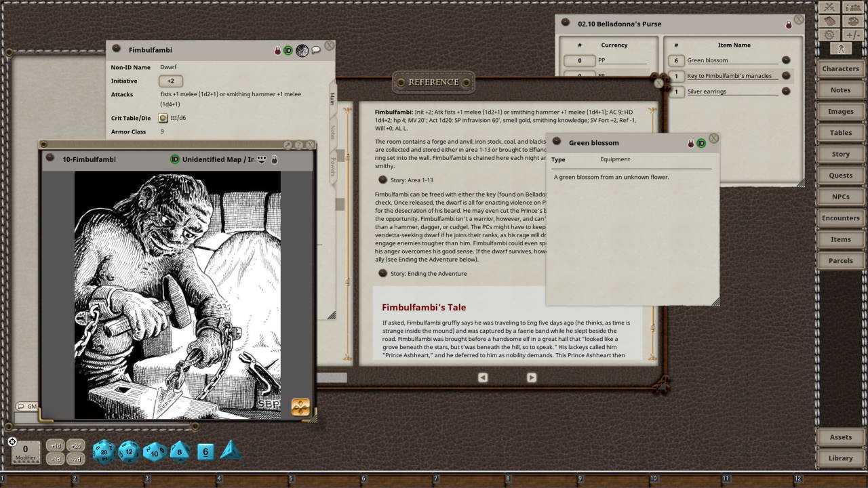
Task: Click the Modifier value box
Action: (x=26, y=451)
